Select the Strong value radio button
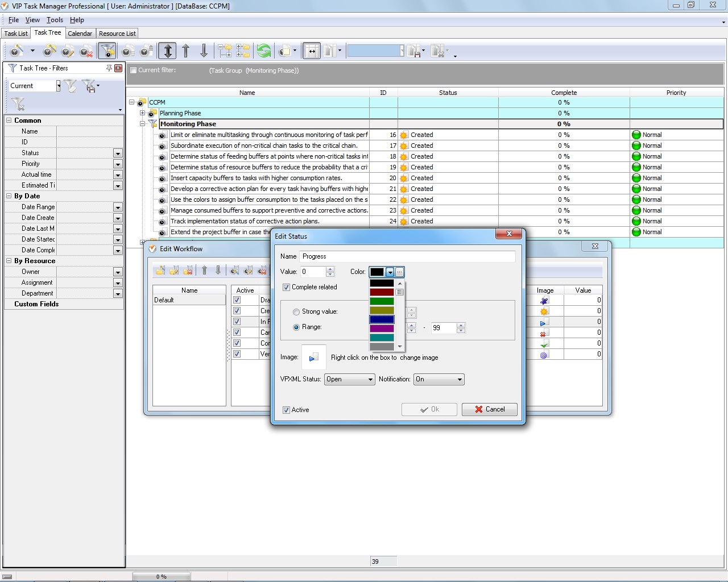Viewport: 728px width, 582px height. (x=296, y=312)
